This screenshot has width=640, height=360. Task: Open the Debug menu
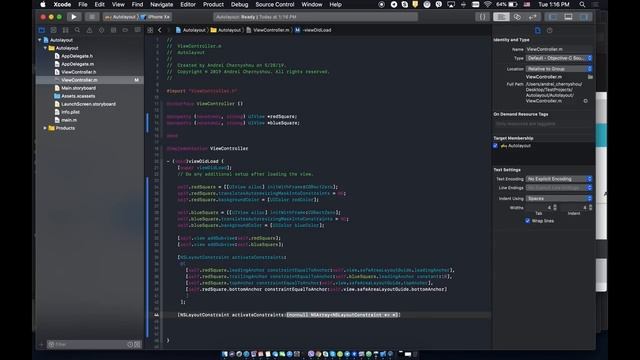pyautogui.click(x=239, y=4)
